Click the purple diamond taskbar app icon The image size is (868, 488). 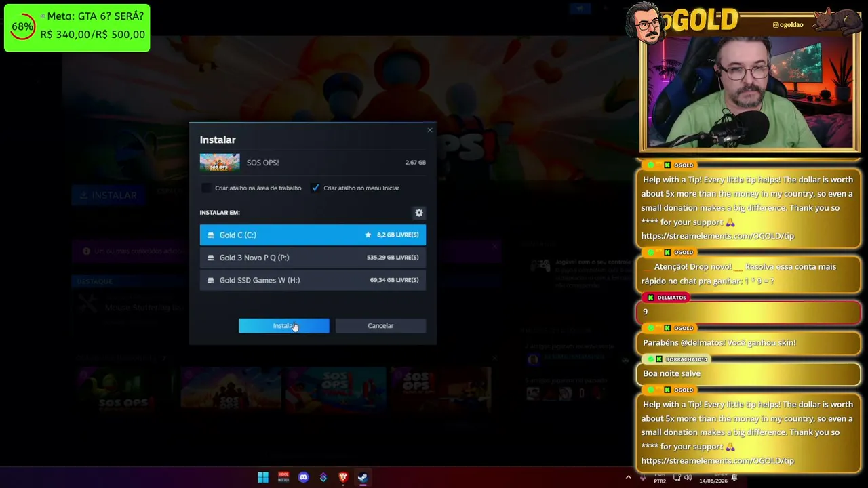tap(323, 477)
